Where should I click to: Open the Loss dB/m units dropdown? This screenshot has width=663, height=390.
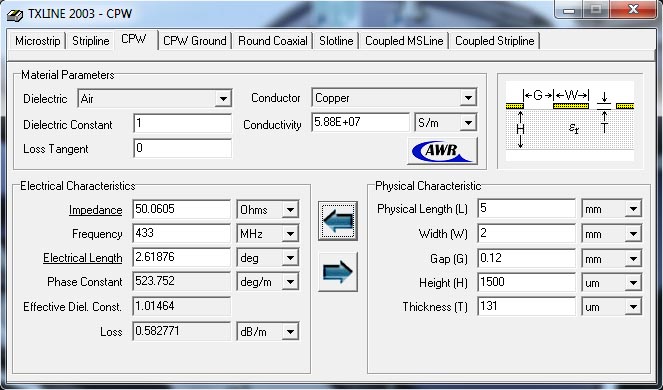pos(290,332)
